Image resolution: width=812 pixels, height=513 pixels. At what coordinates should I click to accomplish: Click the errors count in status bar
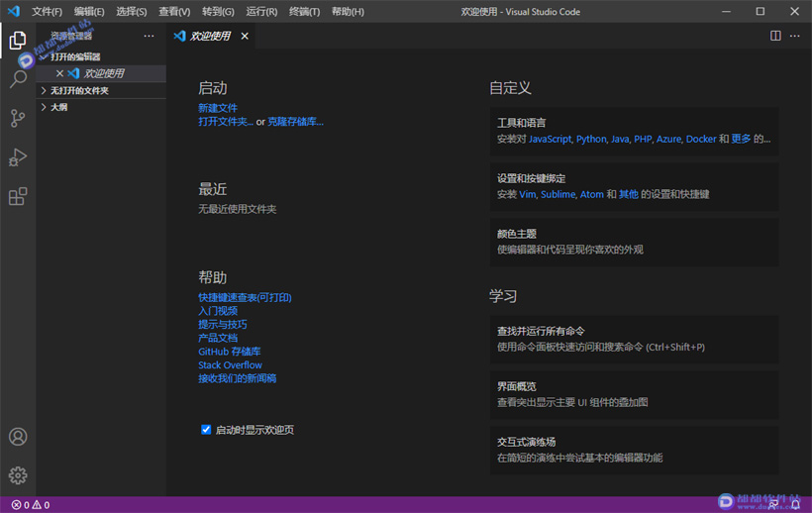click(21, 505)
